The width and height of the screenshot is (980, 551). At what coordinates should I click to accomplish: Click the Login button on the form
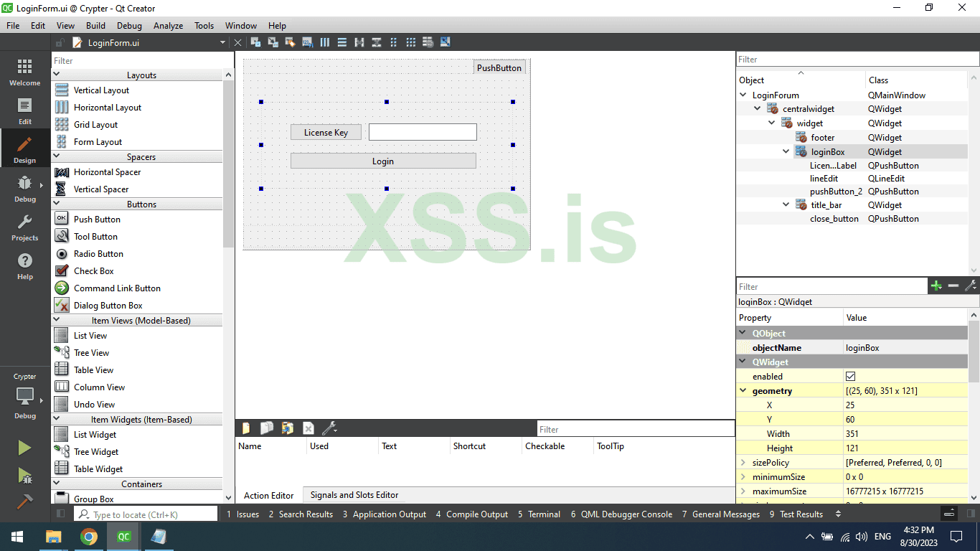(383, 161)
